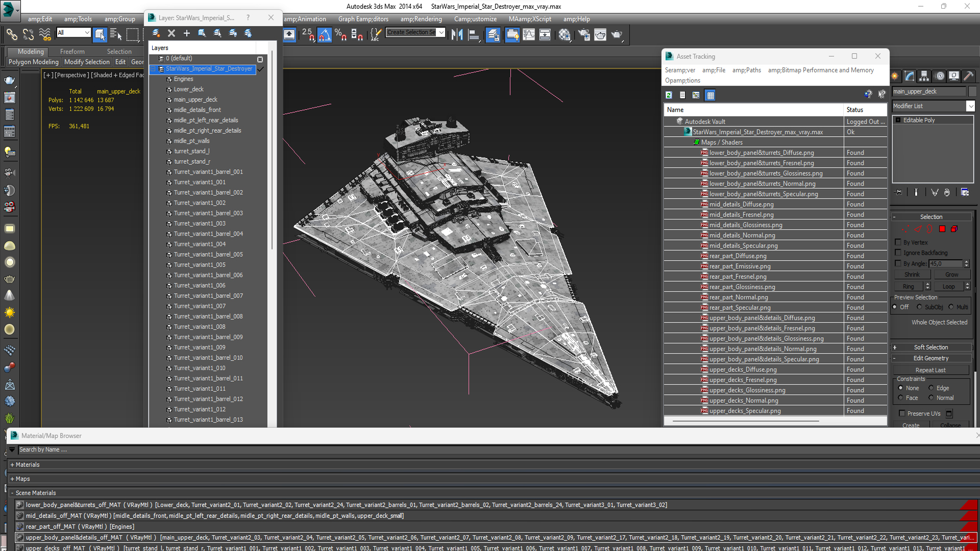Activate the Select Object tool
Viewport: 980px width, 551px height.
(x=100, y=34)
